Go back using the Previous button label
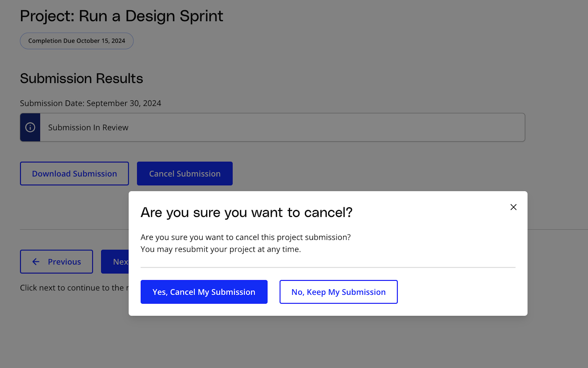Viewport: 588px width, 368px height. pos(64,262)
